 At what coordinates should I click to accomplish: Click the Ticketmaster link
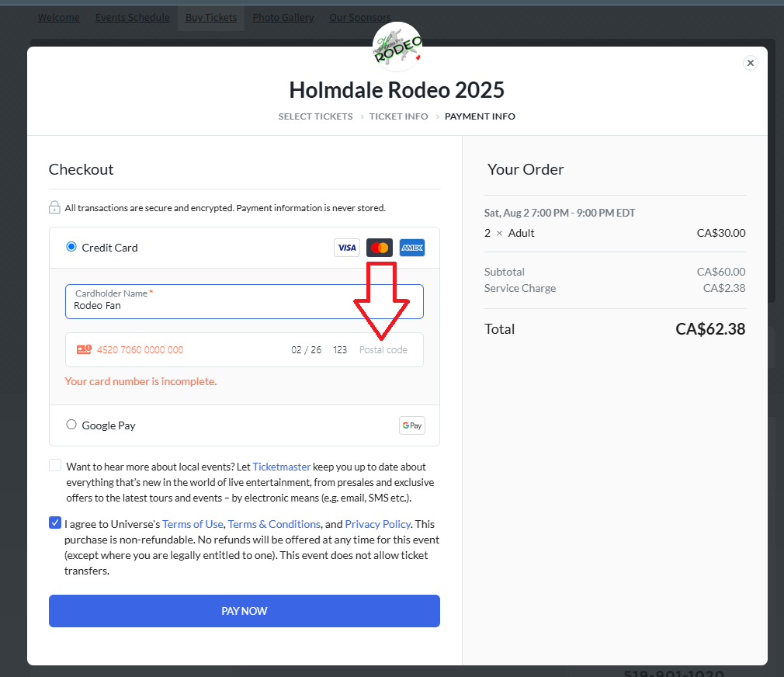[x=281, y=467]
